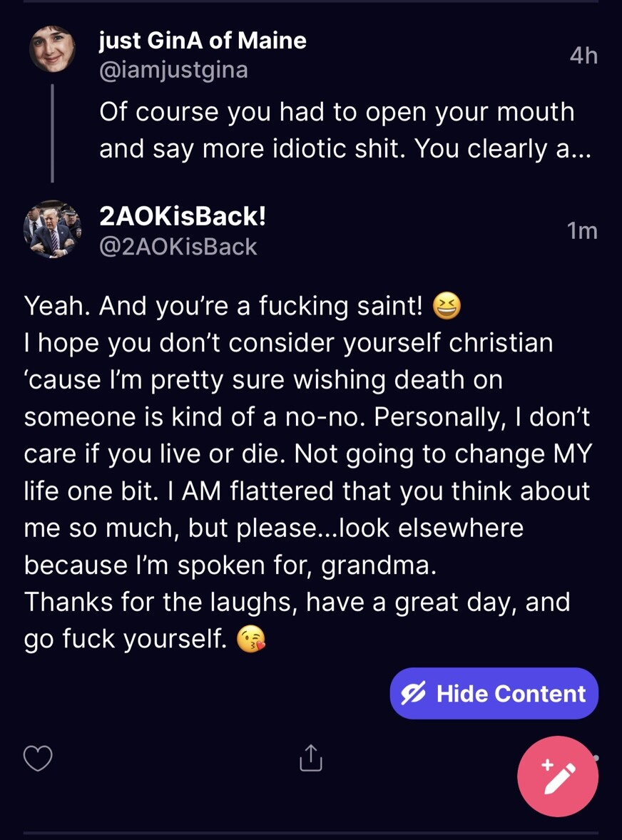Open 2AOKisBack's profile avatar

[x=52, y=229]
